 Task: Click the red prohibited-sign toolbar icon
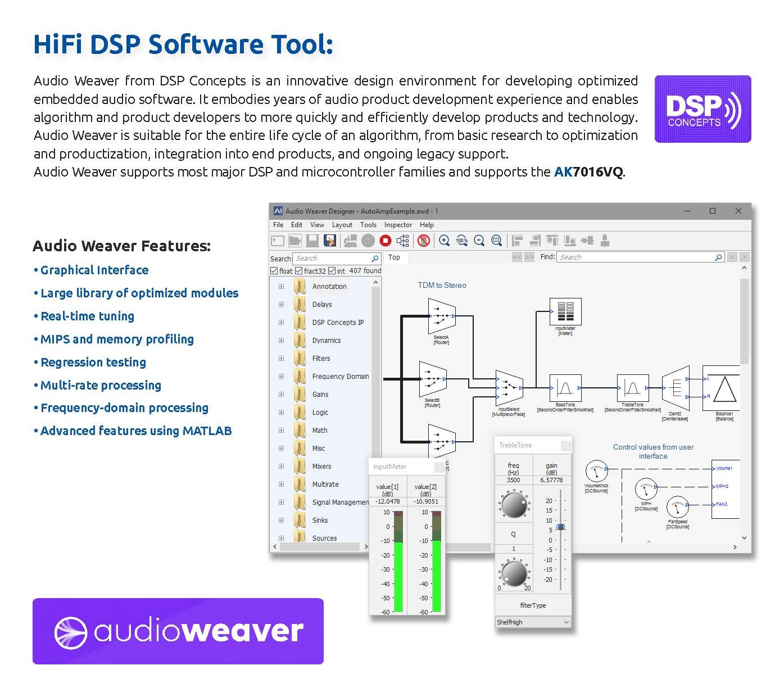(424, 241)
